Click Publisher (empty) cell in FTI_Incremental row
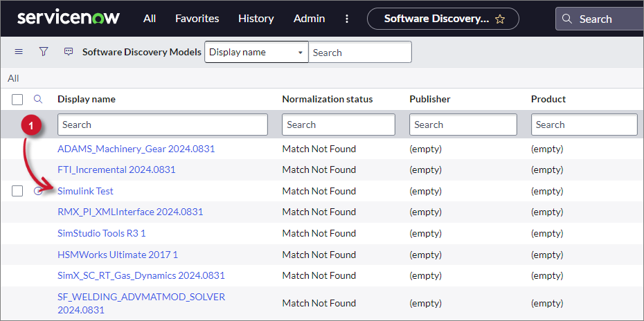644x321 pixels. pos(425,169)
